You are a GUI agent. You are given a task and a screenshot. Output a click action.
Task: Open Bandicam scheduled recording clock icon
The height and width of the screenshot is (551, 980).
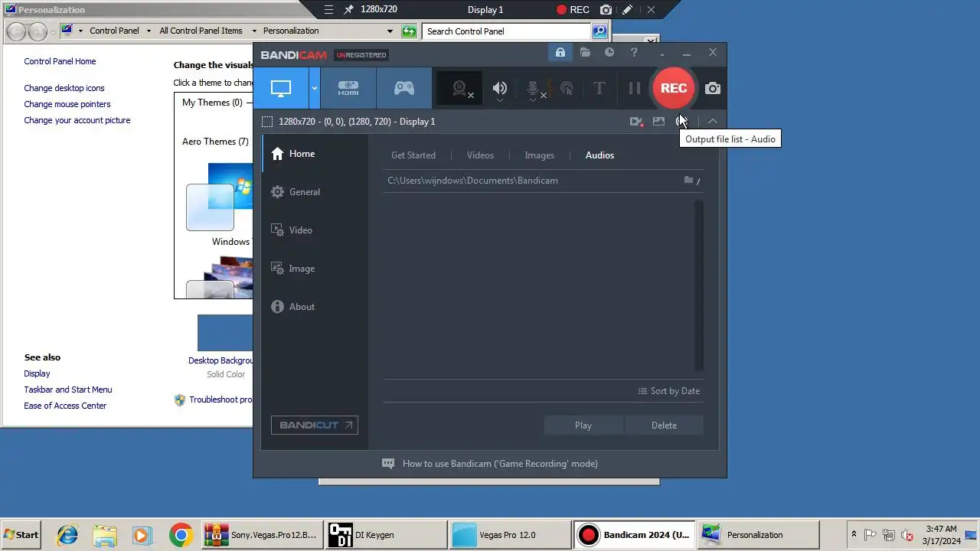point(609,53)
